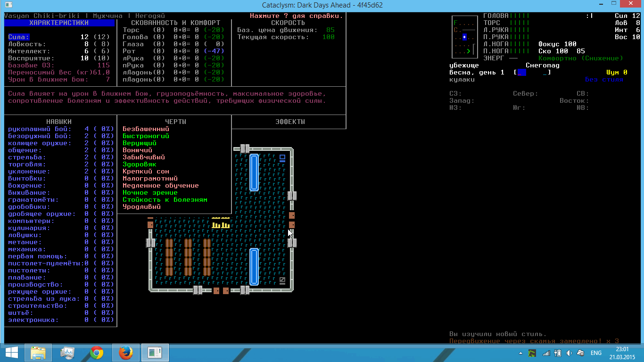Click the brown door on the west wall
Image resolution: width=644 pixels, height=362 pixels.
(150, 224)
